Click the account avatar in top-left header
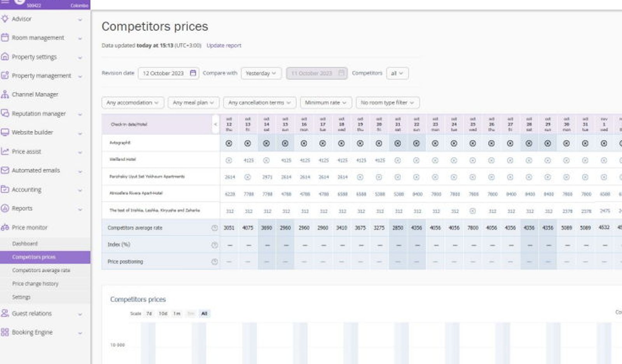Image resolution: width=622 pixels, height=364 pixels. click(19, 2)
